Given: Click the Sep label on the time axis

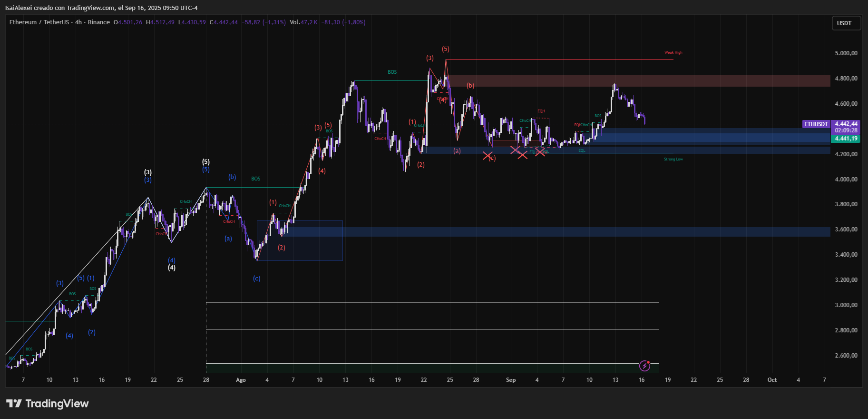Looking at the screenshot, I should coord(511,380).
